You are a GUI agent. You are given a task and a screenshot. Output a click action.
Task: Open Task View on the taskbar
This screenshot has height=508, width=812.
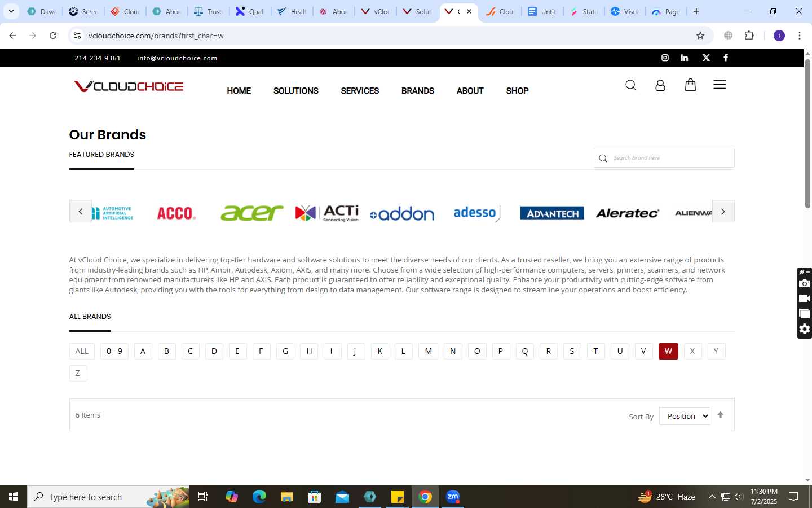click(203, 497)
